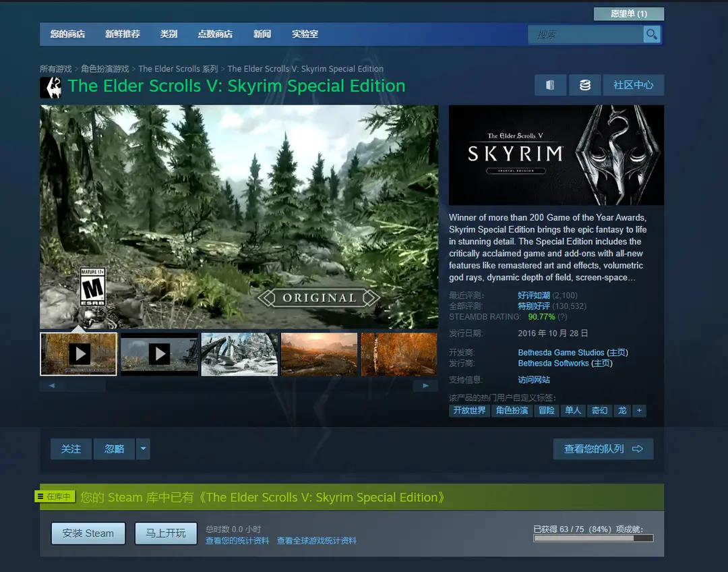Viewport: 728px width, 572px height.
Task: Open the 愿望单 (1) wishlist button
Action: click(629, 14)
